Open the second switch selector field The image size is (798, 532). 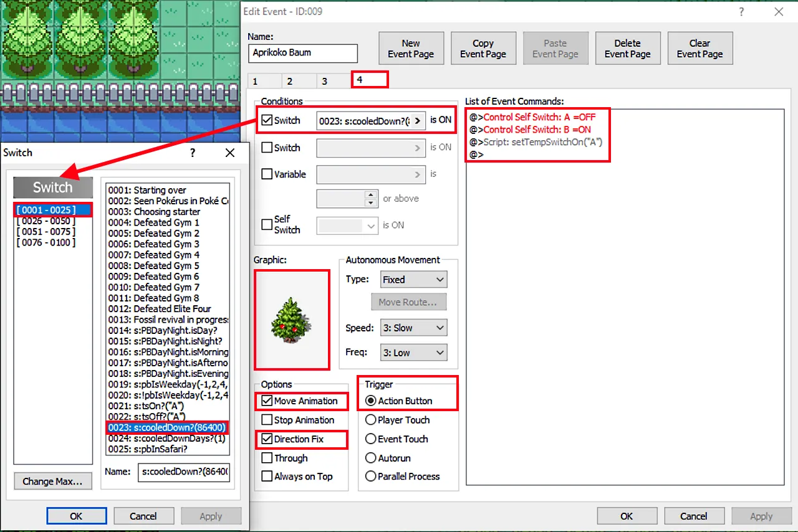click(371, 148)
